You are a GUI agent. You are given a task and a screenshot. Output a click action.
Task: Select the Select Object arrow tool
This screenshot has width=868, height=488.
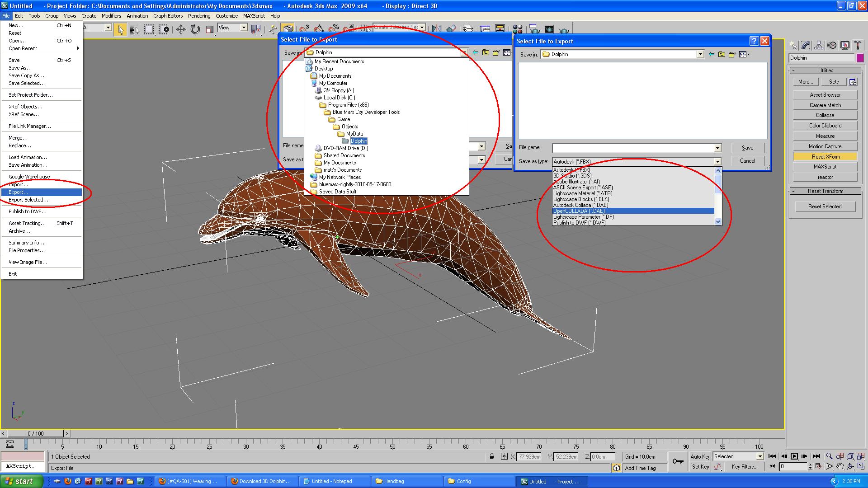tap(120, 29)
